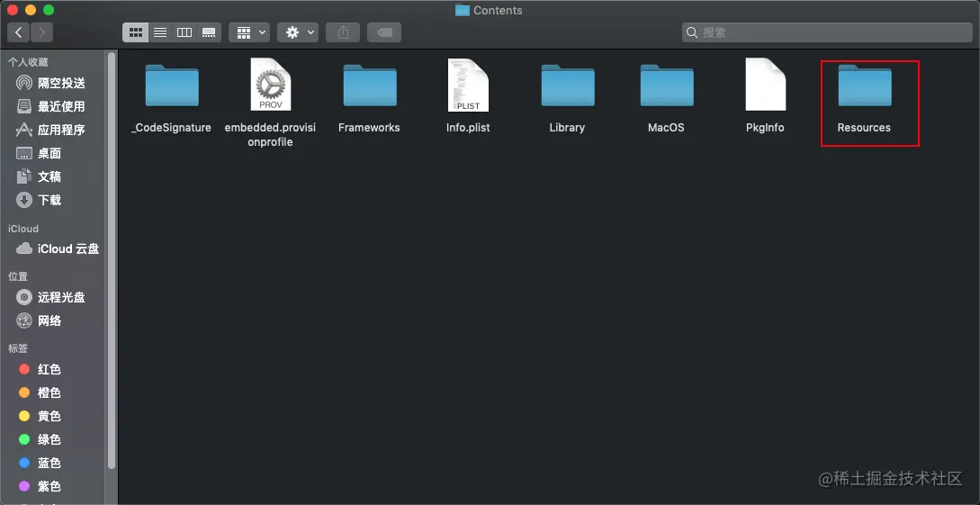Click the Applications sidebar icon
980x505 pixels.
(23, 130)
